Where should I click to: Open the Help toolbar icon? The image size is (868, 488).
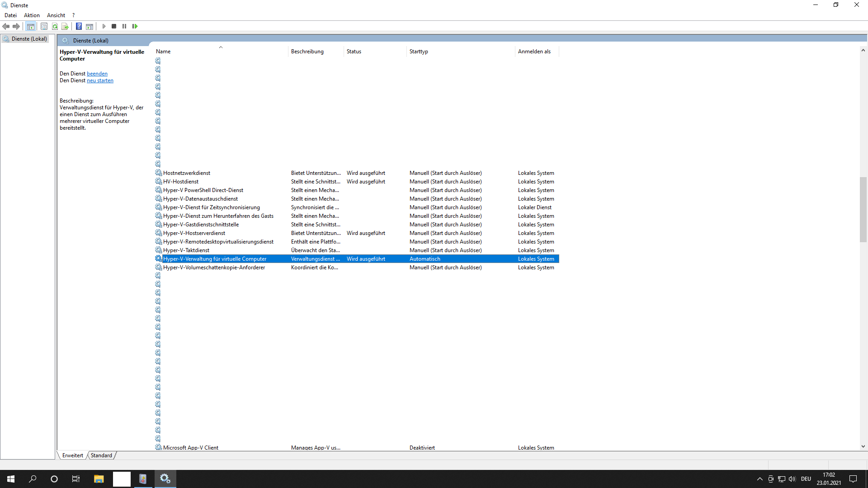pos(79,26)
